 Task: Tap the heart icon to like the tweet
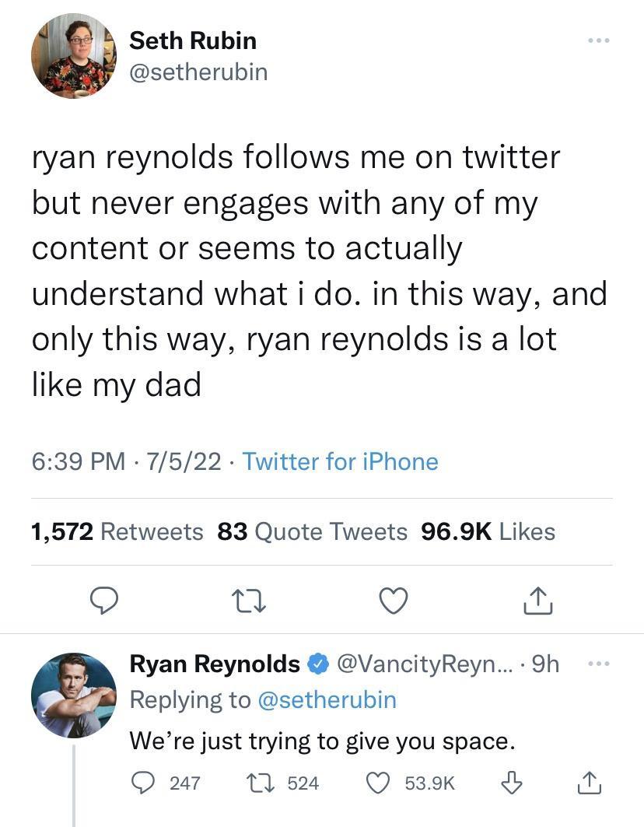point(394,601)
